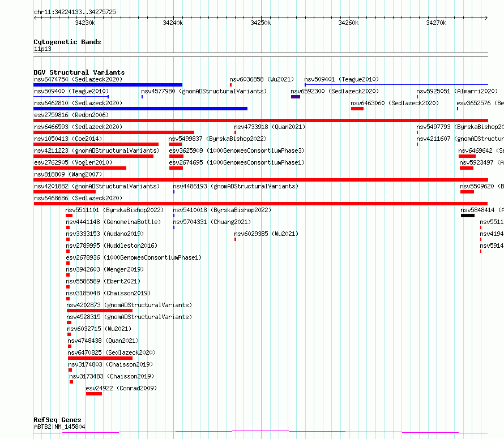Open nsv509401 (Teague2010) variant
Image resolution: width=504 pixels, height=439 pixels.
341,79
